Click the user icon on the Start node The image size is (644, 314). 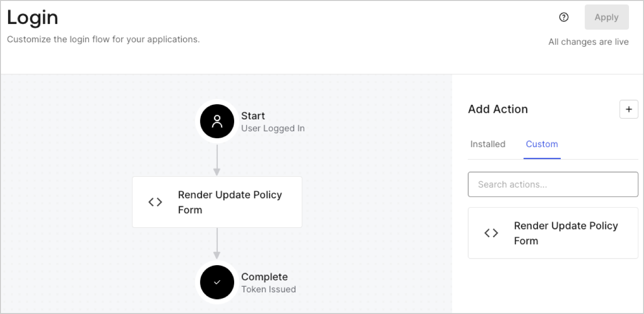217,121
